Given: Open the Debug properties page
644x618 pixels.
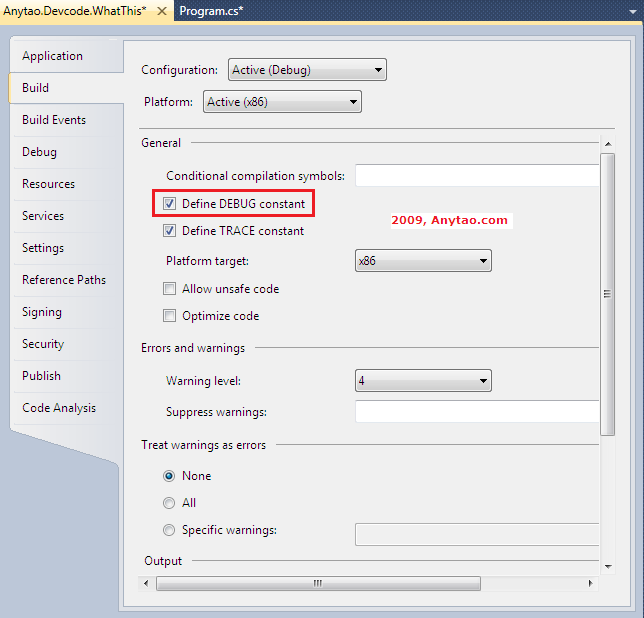Looking at the screenshot, I should pyautogui.click(x=39, y=152).
